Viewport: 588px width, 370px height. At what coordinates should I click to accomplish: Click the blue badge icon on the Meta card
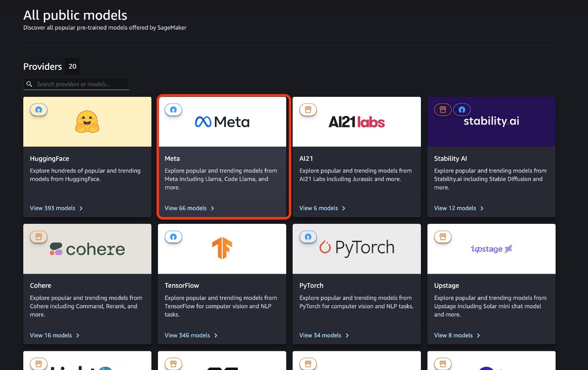(173, 110)
